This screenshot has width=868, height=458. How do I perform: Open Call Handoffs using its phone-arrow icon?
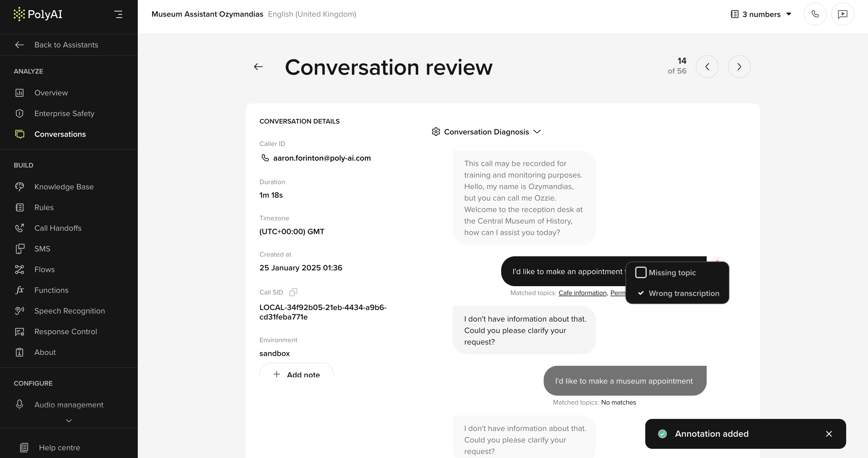tap(20, 228)
